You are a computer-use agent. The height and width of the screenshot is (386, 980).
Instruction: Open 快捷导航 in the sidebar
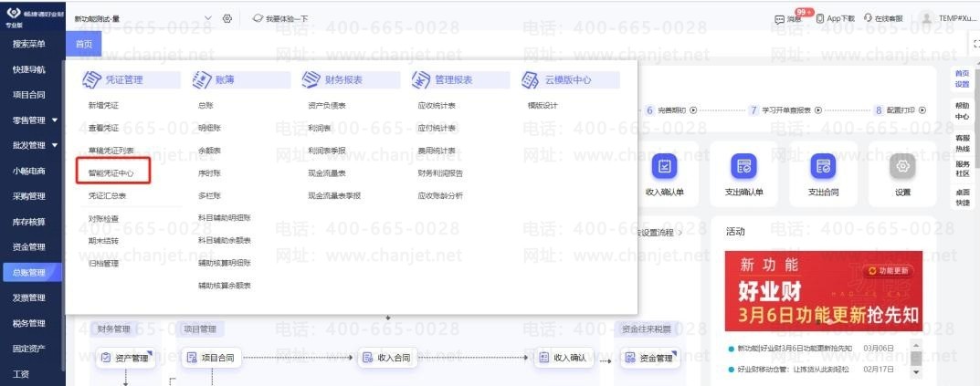coord(28,69)
